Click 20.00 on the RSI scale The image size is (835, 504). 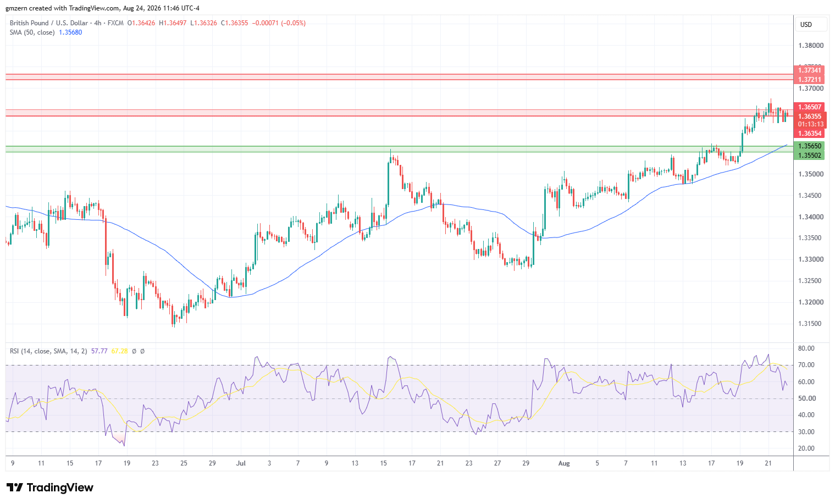[806, 448]
